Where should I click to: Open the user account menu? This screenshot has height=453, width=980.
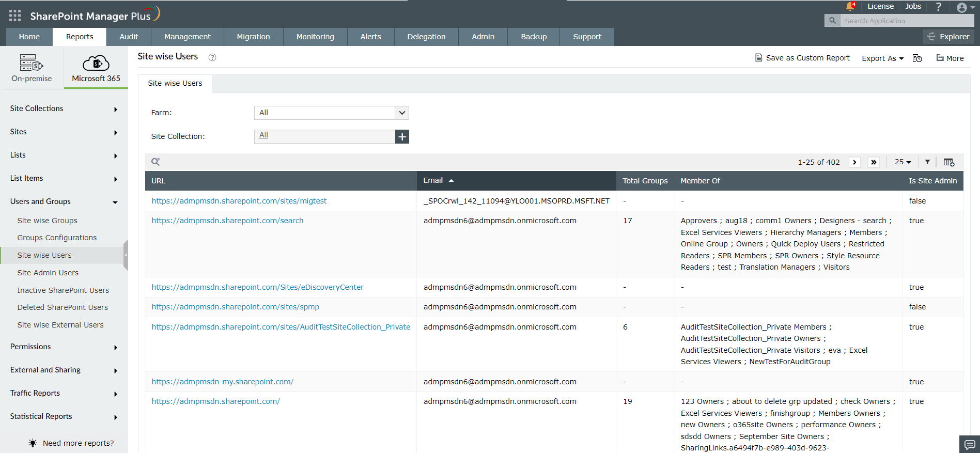[x=965, y=7]
